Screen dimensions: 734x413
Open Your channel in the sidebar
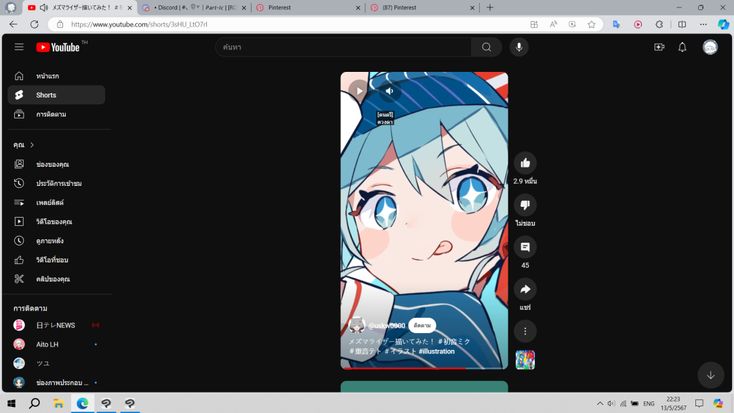[x=57, y=164]
